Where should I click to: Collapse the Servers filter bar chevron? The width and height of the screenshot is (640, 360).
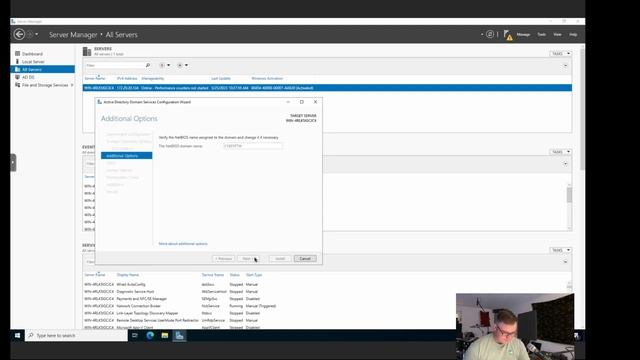tap(565, 65)
